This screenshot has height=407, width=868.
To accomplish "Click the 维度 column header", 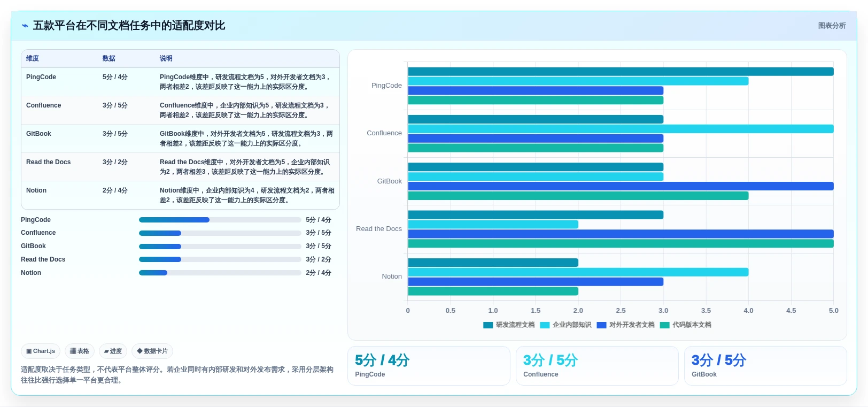I will point(33,58).
